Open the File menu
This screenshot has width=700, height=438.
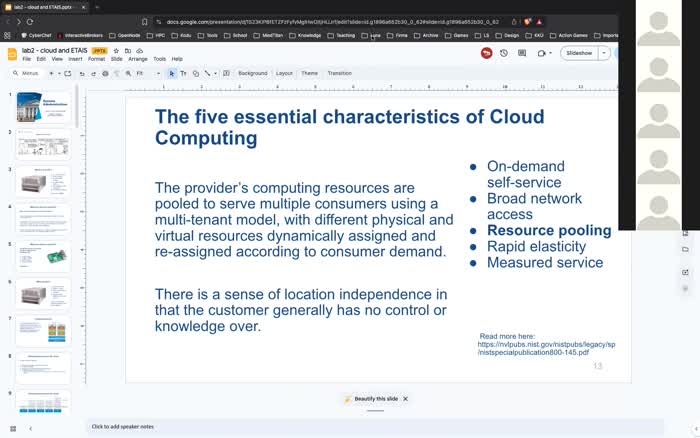coord(27,59)
